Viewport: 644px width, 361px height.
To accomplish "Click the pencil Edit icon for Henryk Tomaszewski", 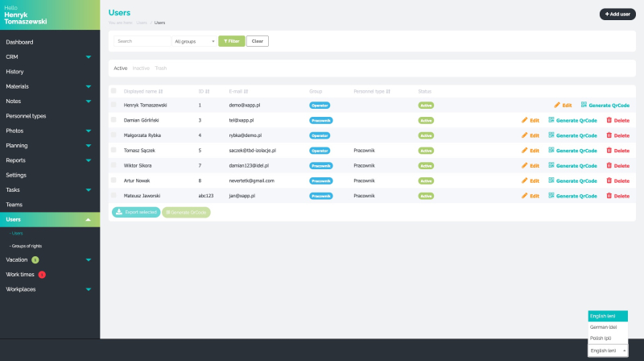I will point(557,106).
